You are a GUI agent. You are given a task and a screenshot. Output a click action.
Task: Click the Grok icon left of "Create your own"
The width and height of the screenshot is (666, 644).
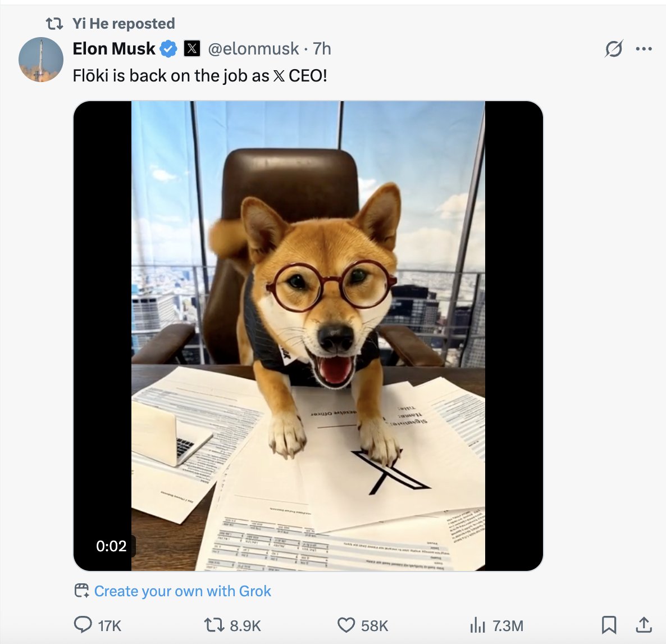[x=82, y=591]
